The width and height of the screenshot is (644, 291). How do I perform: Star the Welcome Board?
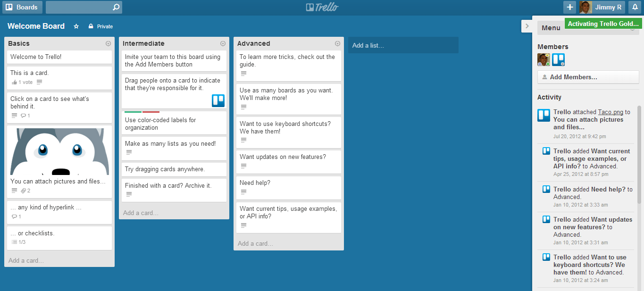pyautogui.click(x=76, y=26)
